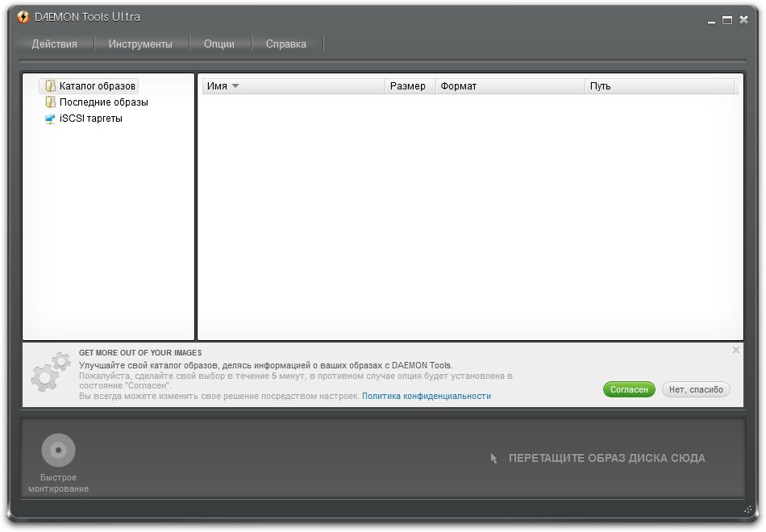Viewport: 766px width, 532px height.
Task: Click the GET MORE OUT OF YOUR IMAGES heading
Action: click(x=140, y=353)
